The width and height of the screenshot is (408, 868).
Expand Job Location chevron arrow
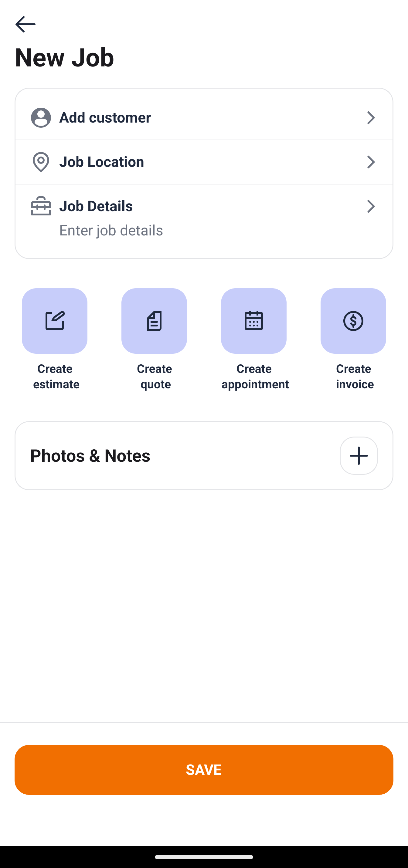click(371, 162)
